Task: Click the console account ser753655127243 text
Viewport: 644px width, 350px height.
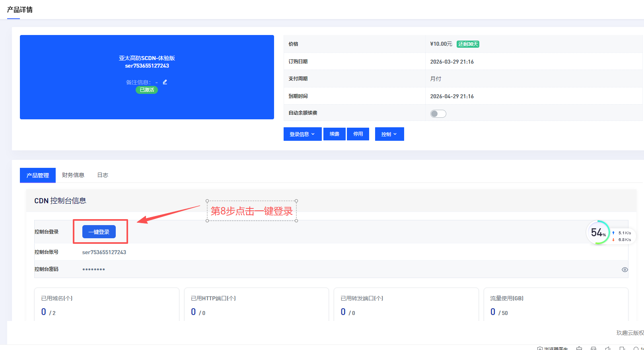Action: [104, 252]
